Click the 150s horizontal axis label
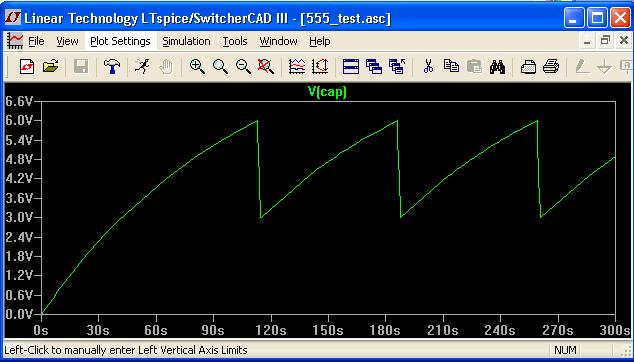Screen dimensions: 634x362 tap(328, 330)
